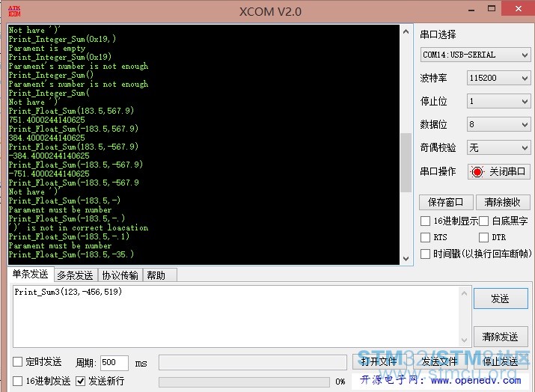Enable the 时间戳 timestamp checkbox
The width and height of the screenshot is (535, 392).
coord(425,254)
